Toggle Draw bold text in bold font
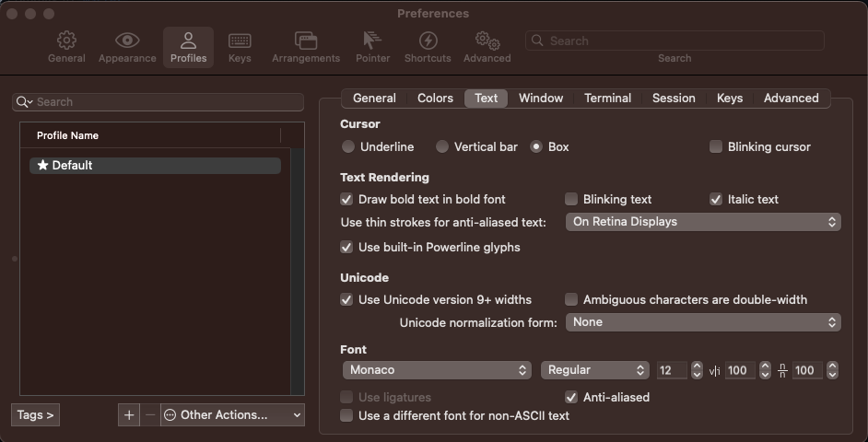 (346, 199)
